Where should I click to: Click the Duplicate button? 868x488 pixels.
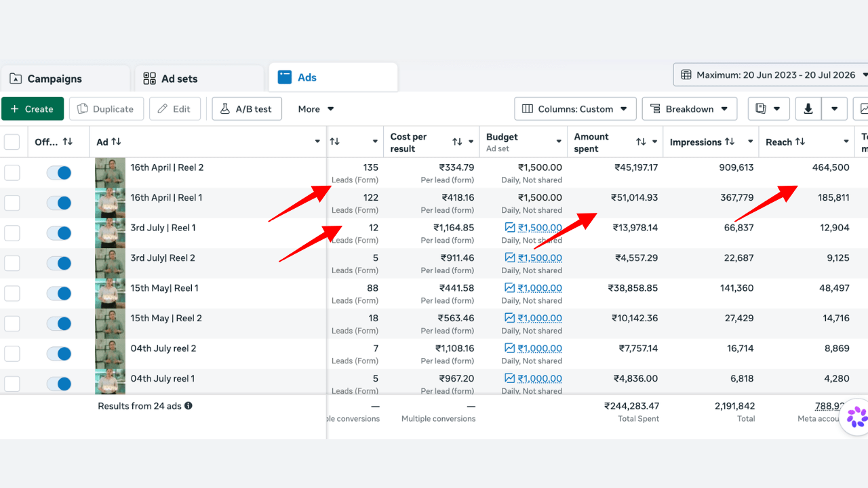[106, 108]
